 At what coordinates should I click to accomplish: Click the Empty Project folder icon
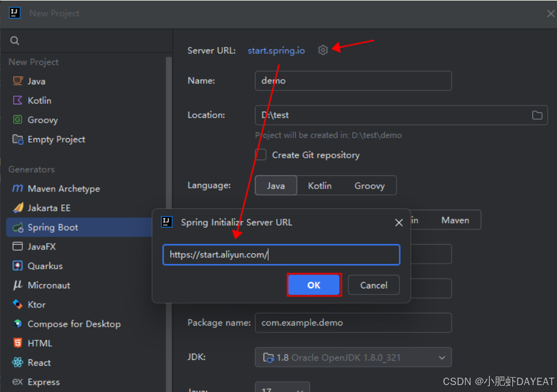(18, 139)
